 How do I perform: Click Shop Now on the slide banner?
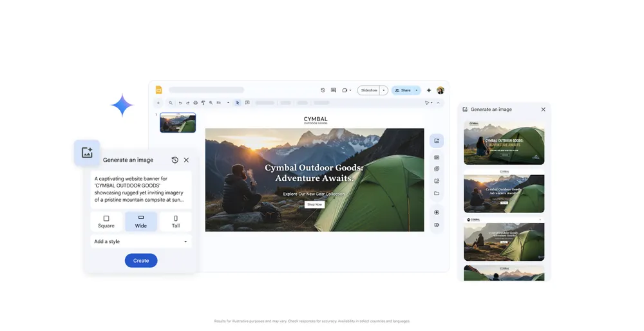pyautogui.click(x=315, y=205)
